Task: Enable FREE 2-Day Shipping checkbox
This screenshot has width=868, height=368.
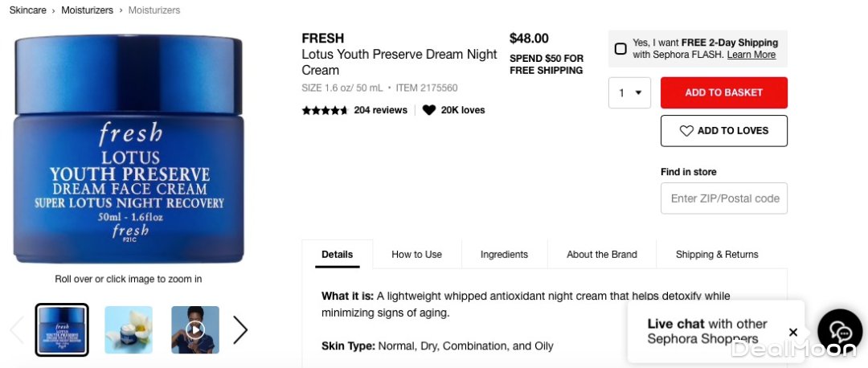Action: pos(620,48)
